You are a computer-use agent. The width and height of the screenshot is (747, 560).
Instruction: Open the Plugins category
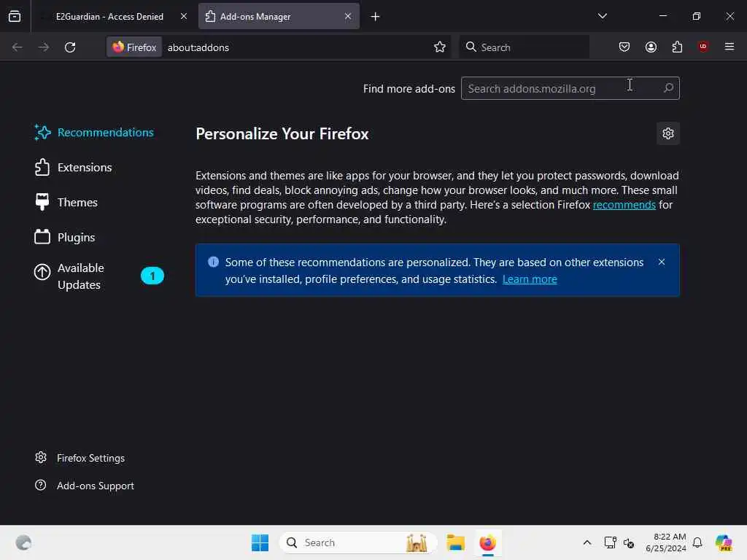tap(65, 237)
